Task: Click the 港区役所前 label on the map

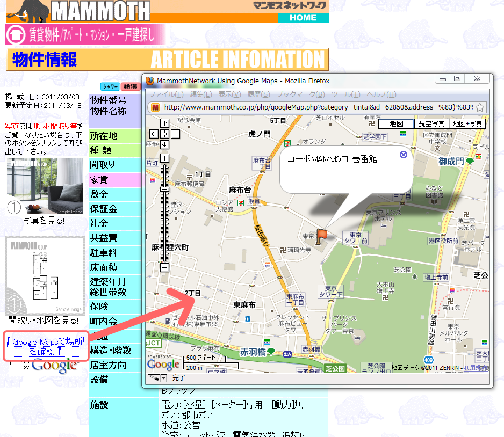Action: click(444, 241)
